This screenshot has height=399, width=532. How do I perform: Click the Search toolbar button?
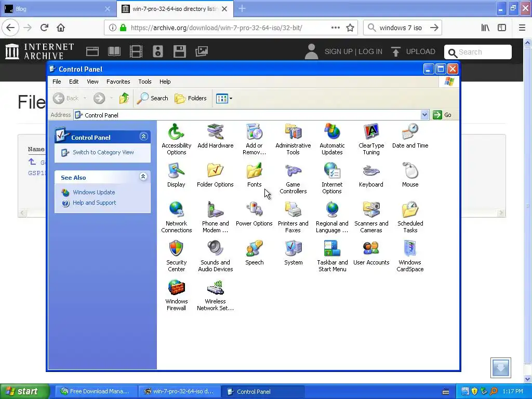pyautogui.click(x=153, y=98)
